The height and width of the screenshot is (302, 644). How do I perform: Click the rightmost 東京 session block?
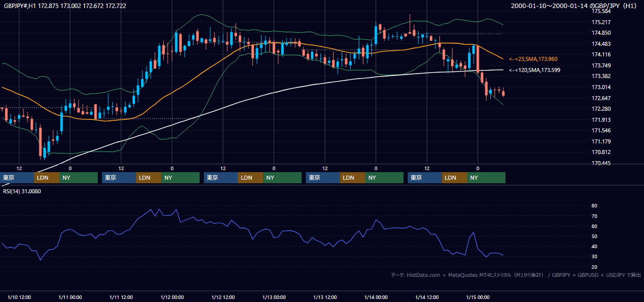point(425,178)
